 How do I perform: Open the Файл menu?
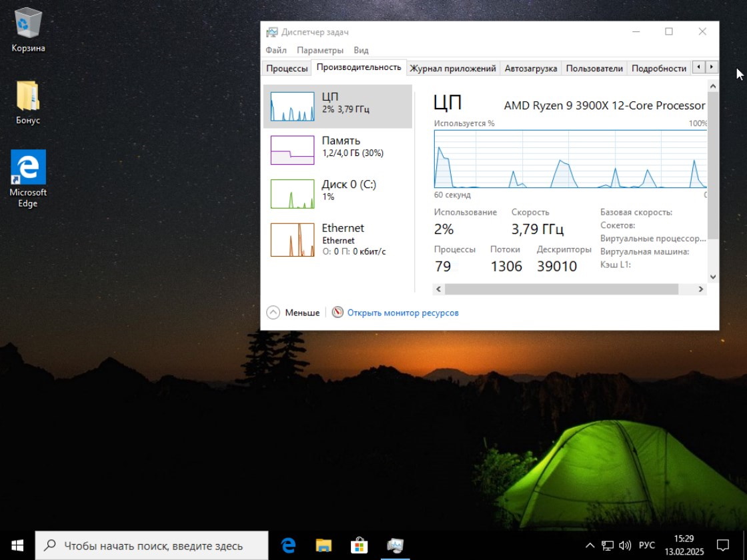pyautogui.click(x=276, y=50)
